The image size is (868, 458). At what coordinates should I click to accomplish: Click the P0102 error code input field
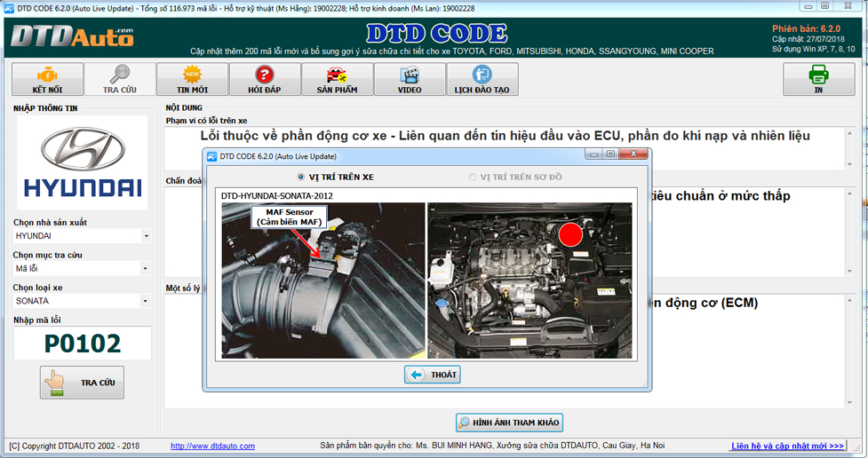83,343
